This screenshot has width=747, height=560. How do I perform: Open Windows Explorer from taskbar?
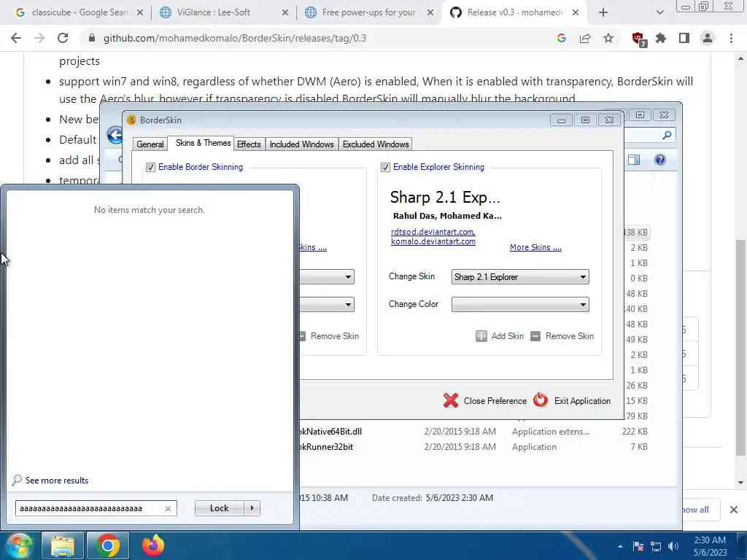pyautogui.click(x=63, y=545)
